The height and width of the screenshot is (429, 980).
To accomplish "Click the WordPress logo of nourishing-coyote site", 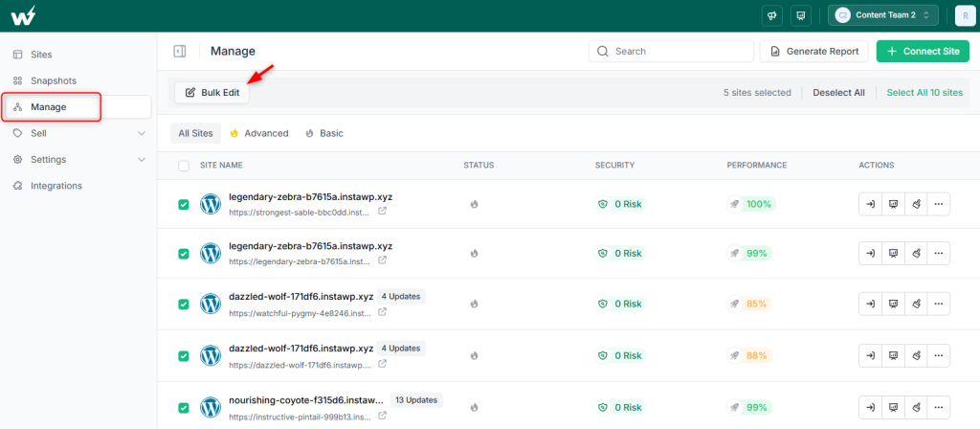I will click(x=211, y=407).
